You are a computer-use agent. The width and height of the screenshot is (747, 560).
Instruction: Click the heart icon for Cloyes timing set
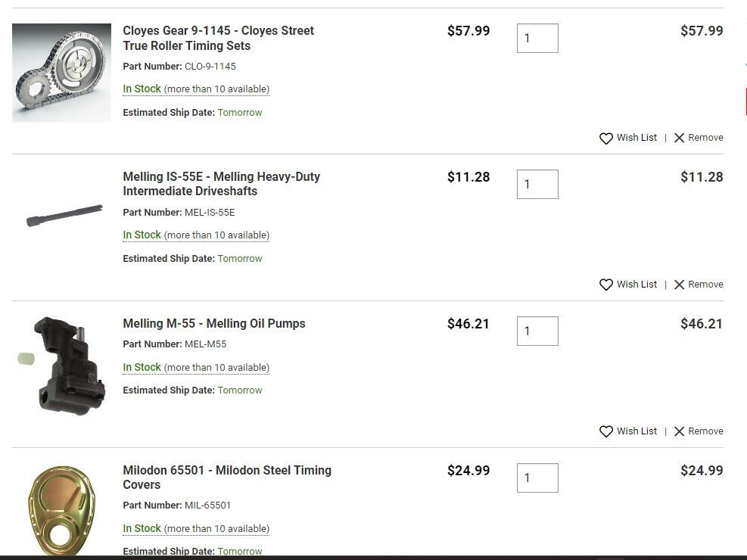click(605, 138)
